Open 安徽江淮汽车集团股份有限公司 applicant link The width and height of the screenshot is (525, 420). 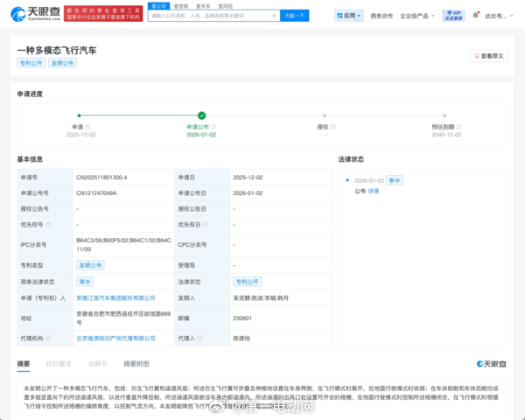(115, 298)
